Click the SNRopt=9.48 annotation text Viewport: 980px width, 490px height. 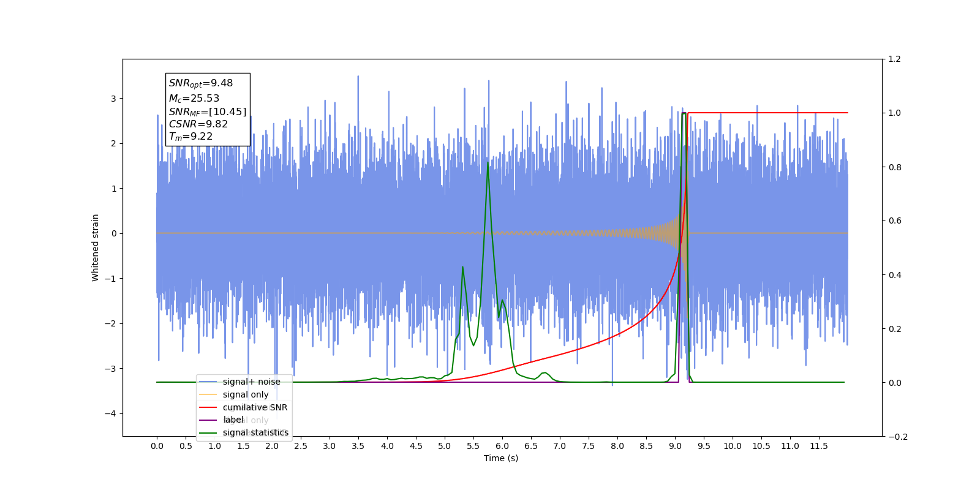(x=201, y=84)
